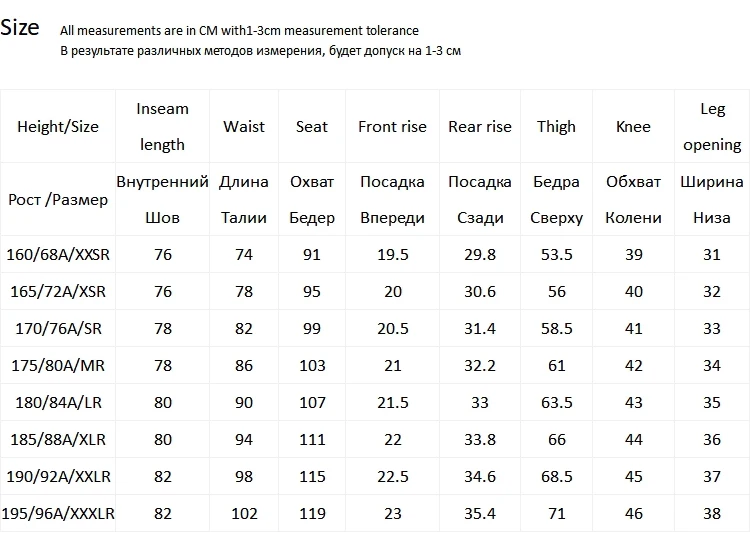The image size is (750, 552).
Task: Click the Size title text
Action: [20, 28]
